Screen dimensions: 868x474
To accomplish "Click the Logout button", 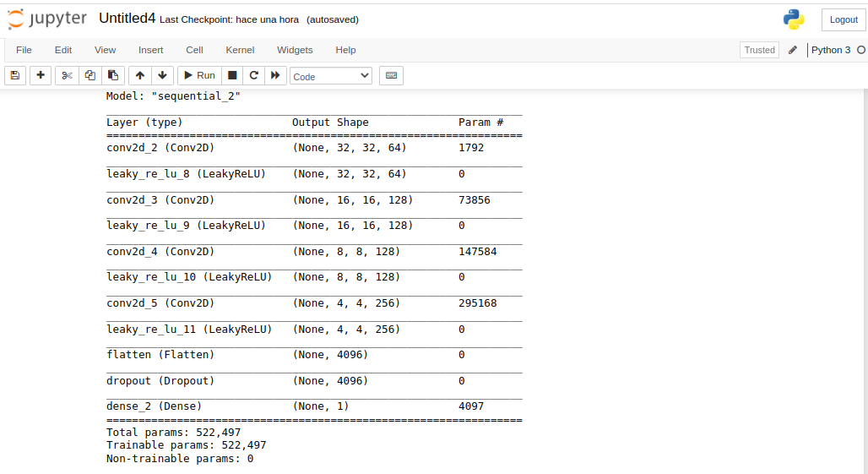I will point(844,19).
